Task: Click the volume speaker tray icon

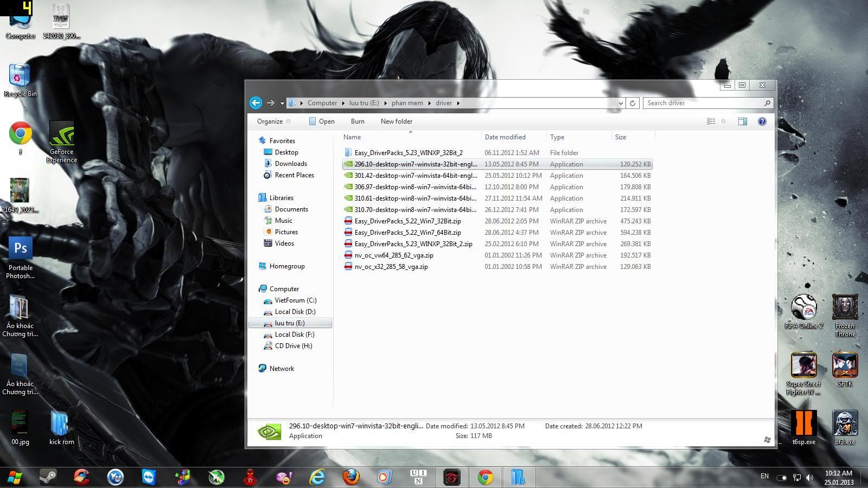Action: [x=810, y=478]
